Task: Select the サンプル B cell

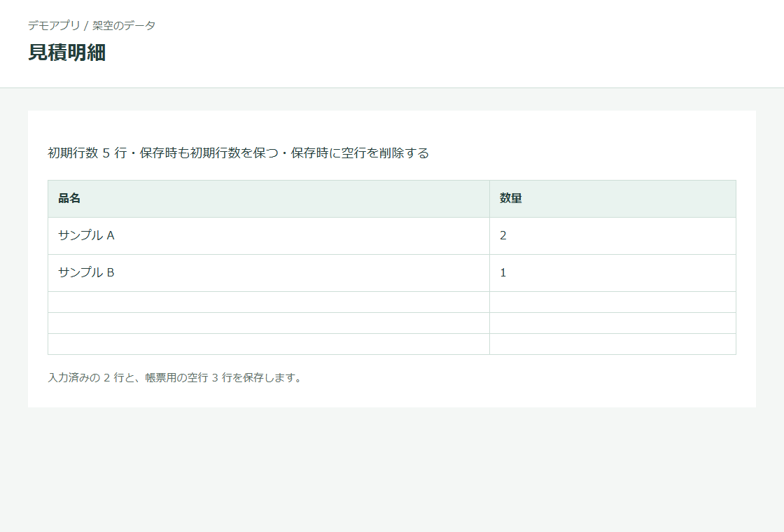Action: coord(269,273)
